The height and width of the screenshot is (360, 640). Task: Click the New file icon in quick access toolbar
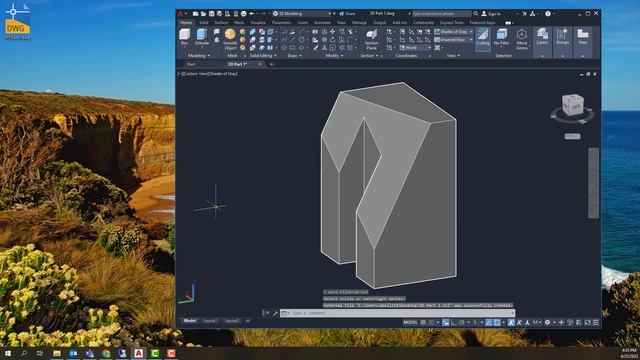(x=196, y=13)
